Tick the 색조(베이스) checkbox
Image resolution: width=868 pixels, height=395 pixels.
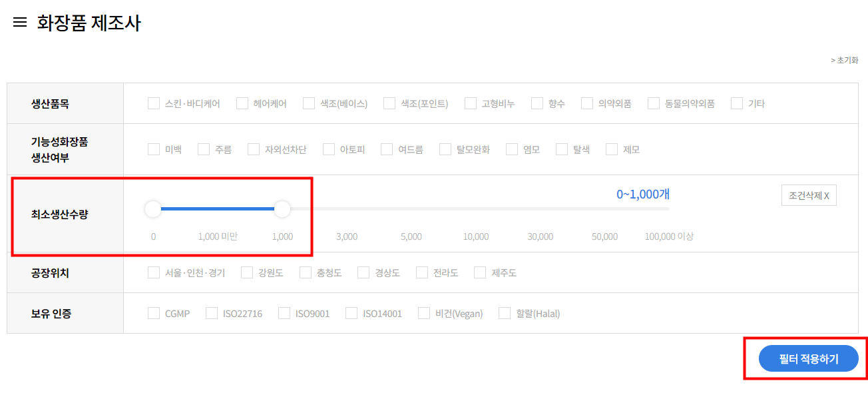pyautogui.click(x=309, y=103)
